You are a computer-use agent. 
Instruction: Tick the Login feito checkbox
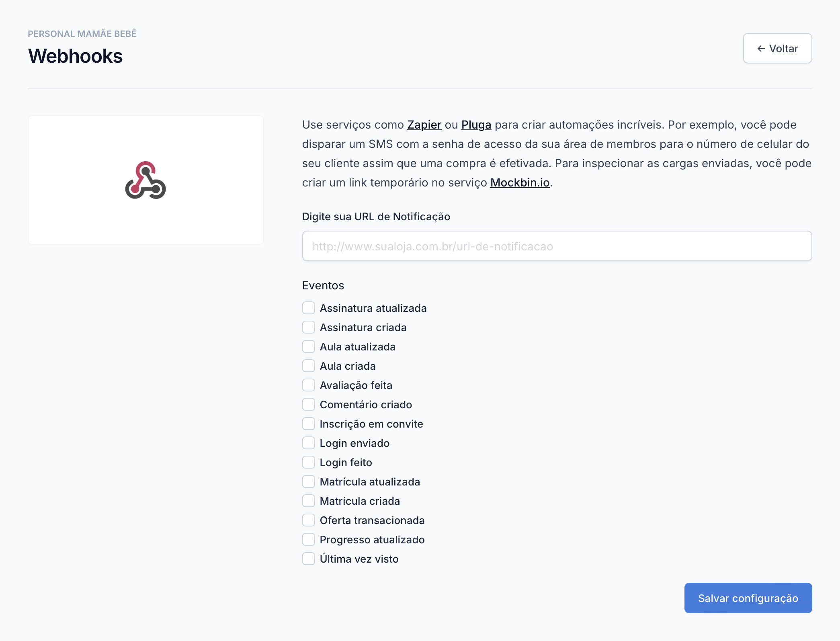click(x=309, y=463)
